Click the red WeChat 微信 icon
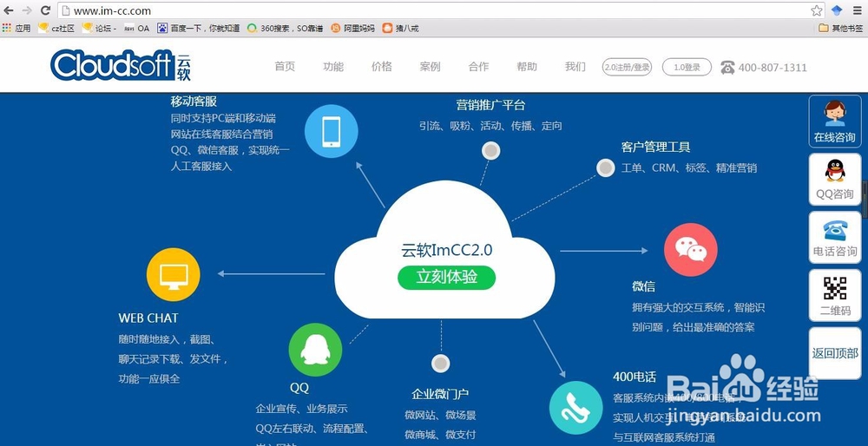Viewport: 868px width, 446px height. (x=691, y=250)
